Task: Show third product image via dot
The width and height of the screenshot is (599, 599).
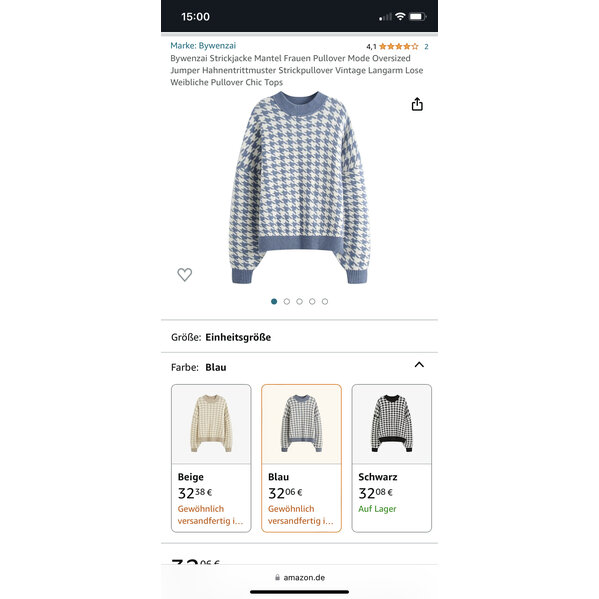Action: [300, 301]
